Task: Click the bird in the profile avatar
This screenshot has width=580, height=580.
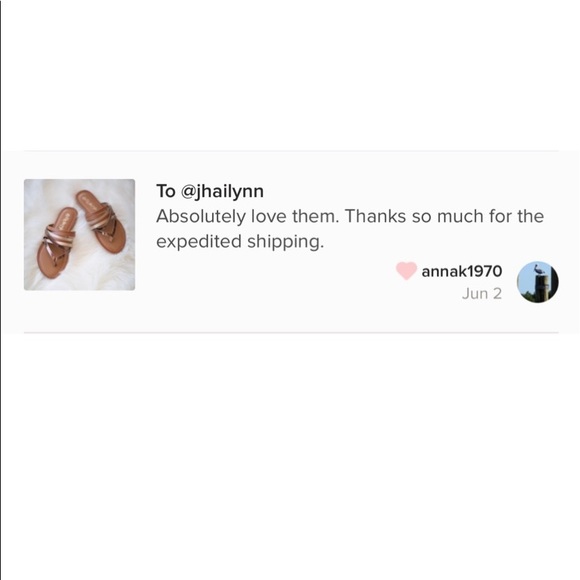Action: [540, 268]
